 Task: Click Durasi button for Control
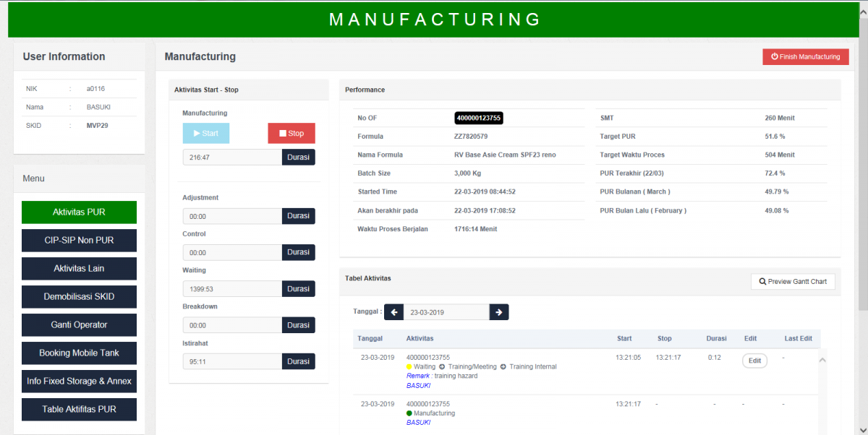[x=299, y=252]
